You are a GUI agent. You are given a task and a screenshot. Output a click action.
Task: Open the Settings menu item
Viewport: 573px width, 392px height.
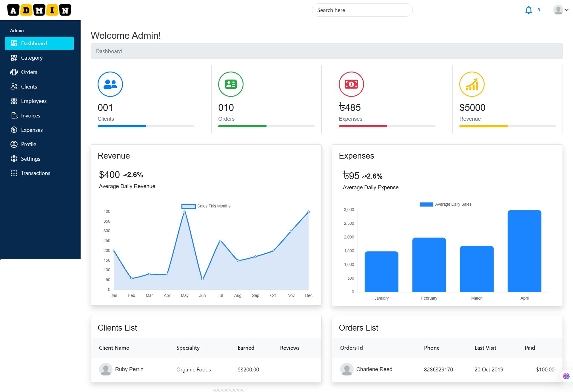click(31, 159)
